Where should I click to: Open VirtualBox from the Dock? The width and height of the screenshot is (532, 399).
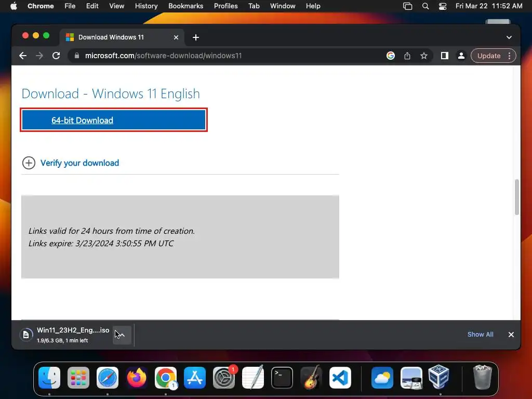point(438,377)
